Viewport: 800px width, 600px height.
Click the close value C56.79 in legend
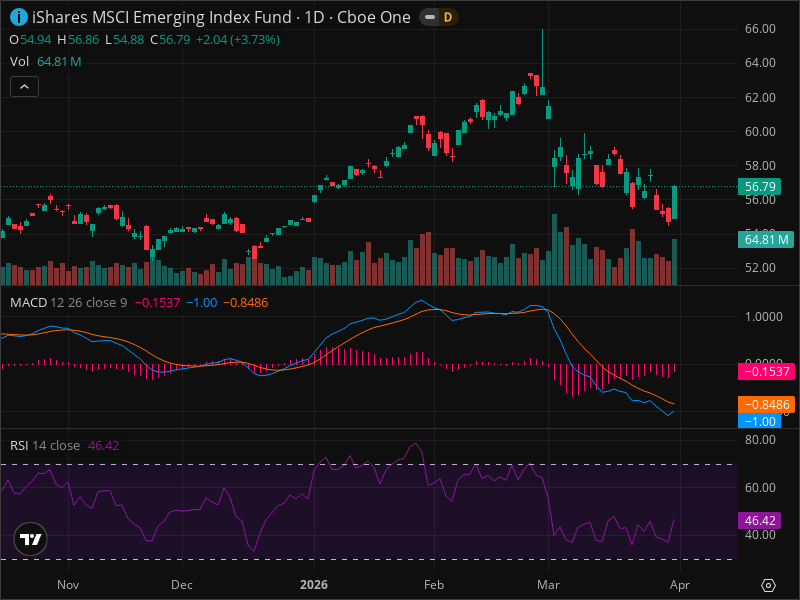tap(170, 40)
